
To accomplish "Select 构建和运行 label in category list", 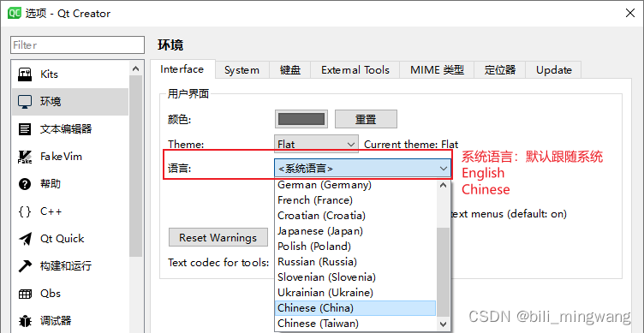I will [x=66, y=266].
